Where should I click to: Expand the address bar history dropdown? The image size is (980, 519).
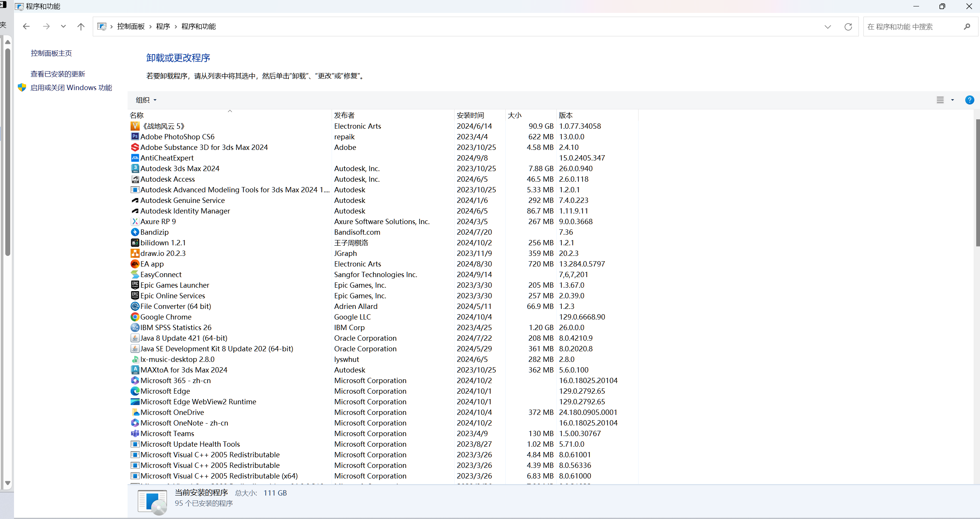click(827, 26)
